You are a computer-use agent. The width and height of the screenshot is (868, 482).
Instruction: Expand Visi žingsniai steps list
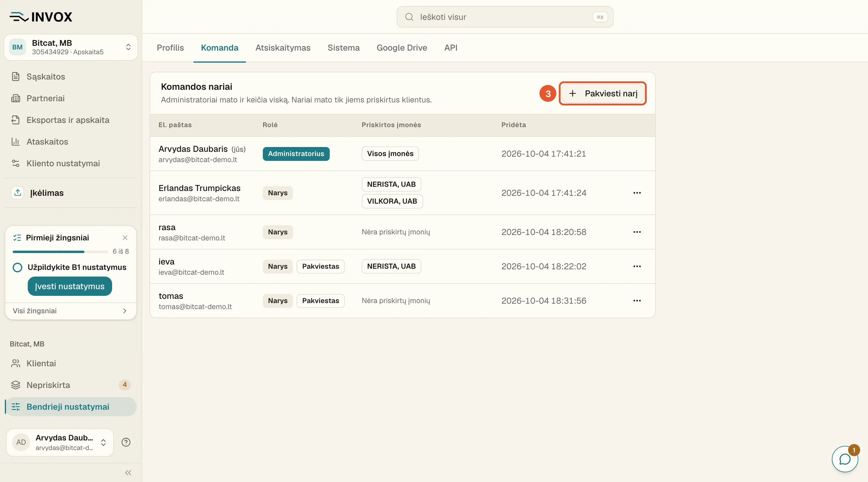[71, 311]
